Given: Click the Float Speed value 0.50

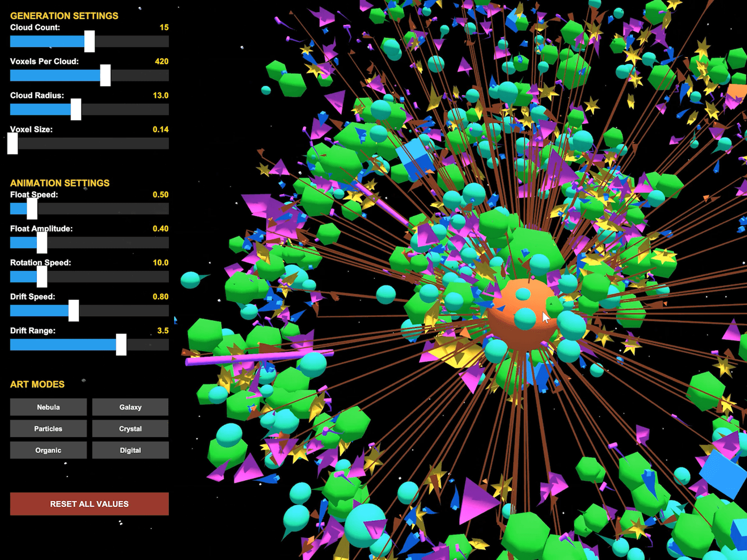Looking at the screenshot, I should (x=160, y=195).
